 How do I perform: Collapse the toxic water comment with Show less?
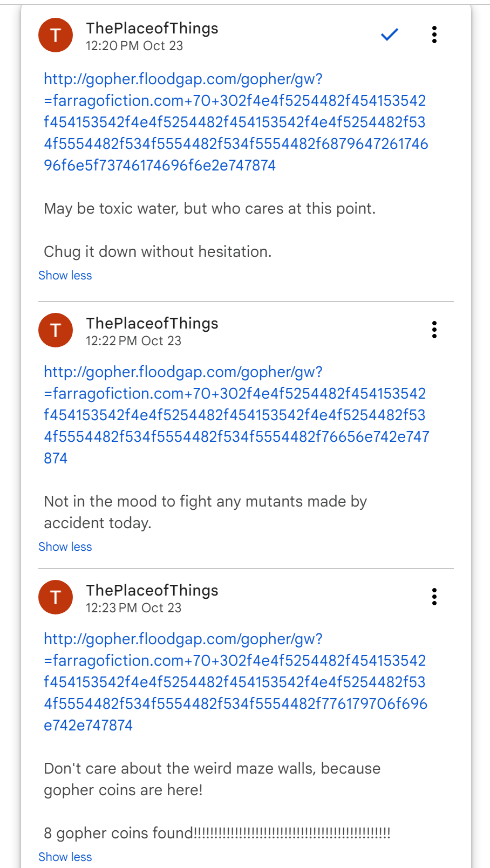tap(65, 276)
